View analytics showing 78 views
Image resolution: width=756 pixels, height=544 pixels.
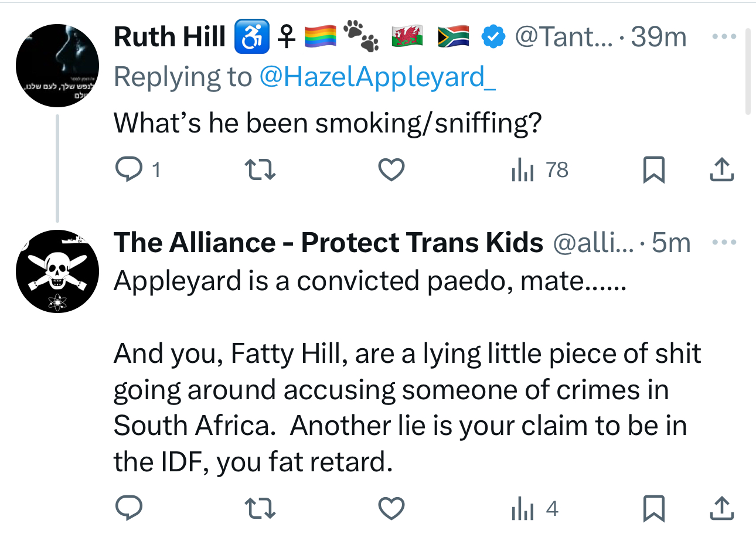point(540,169)
